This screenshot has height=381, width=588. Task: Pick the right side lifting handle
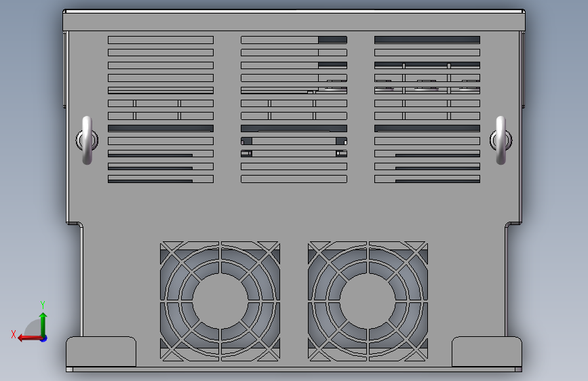coord(501,140)
